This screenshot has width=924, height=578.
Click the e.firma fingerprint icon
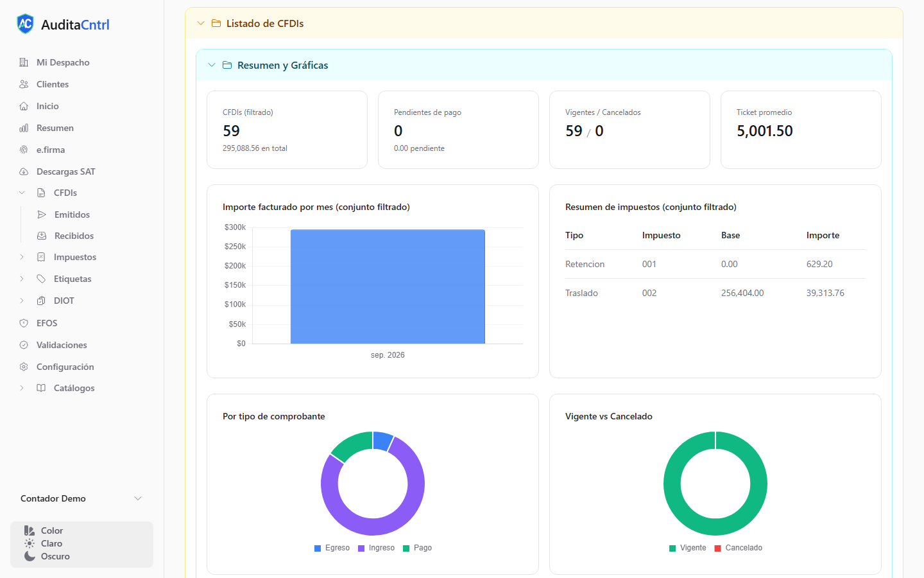[x=24, y=150]
